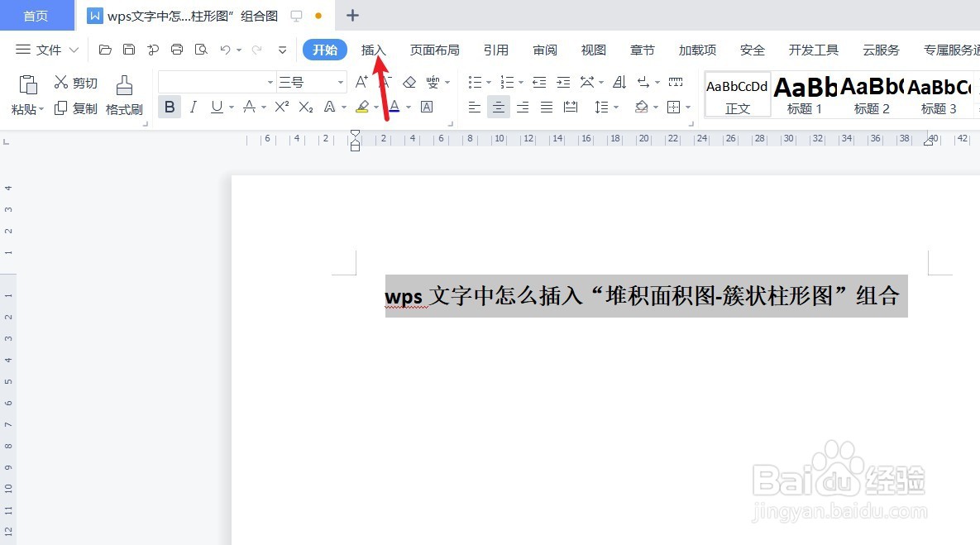Image resolution: width=980 pixels, height=545 pixels.
Task: Activate the 格式刷 format painter
Action: (x=124, y=95)
